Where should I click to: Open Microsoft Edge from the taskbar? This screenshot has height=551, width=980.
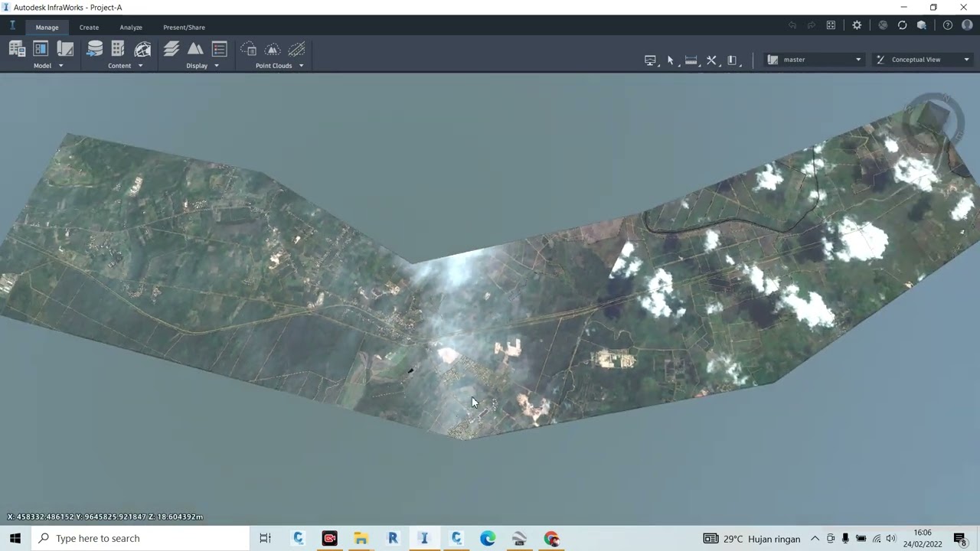488,538
